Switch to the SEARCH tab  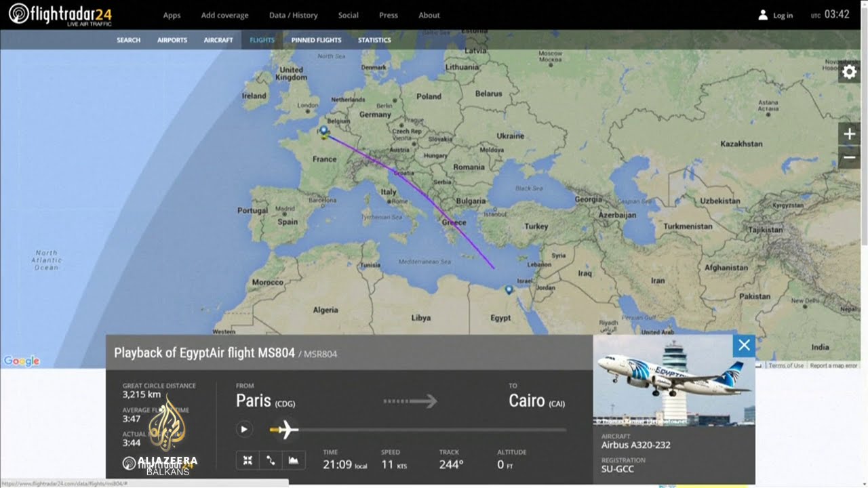click(129, 40)
